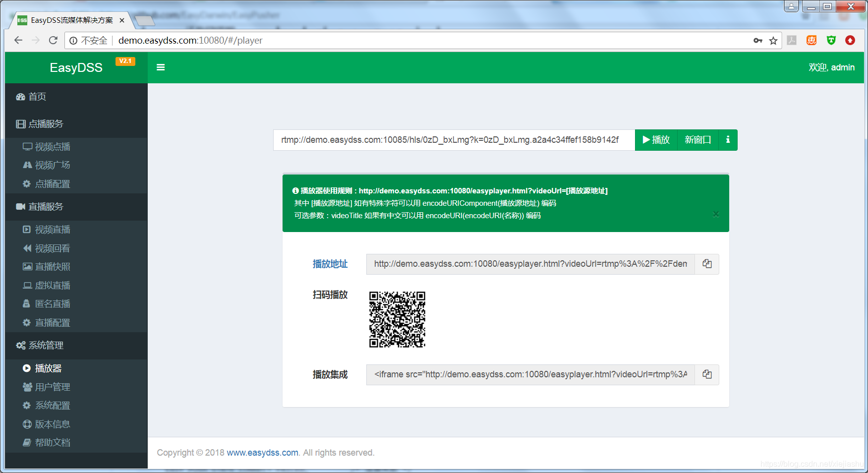Open a new browser tab
Screen dimensions: 868x473
(x=145, y=21)
